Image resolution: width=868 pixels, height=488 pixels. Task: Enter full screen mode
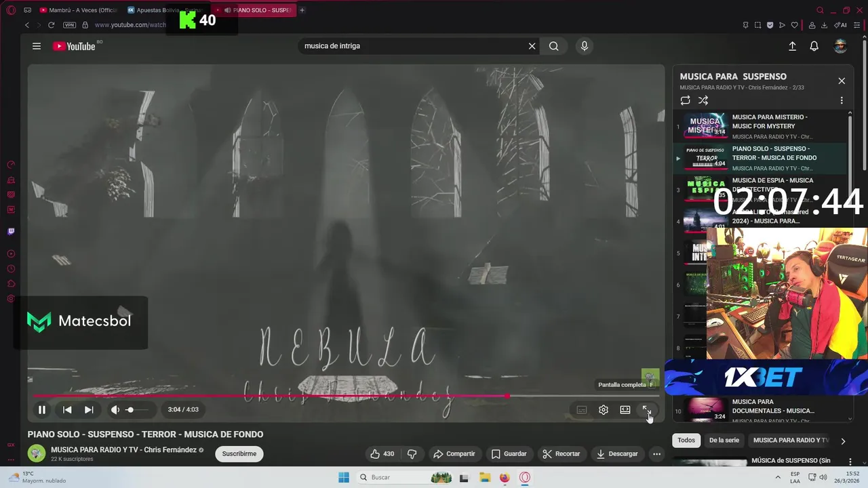pos(646,409)
